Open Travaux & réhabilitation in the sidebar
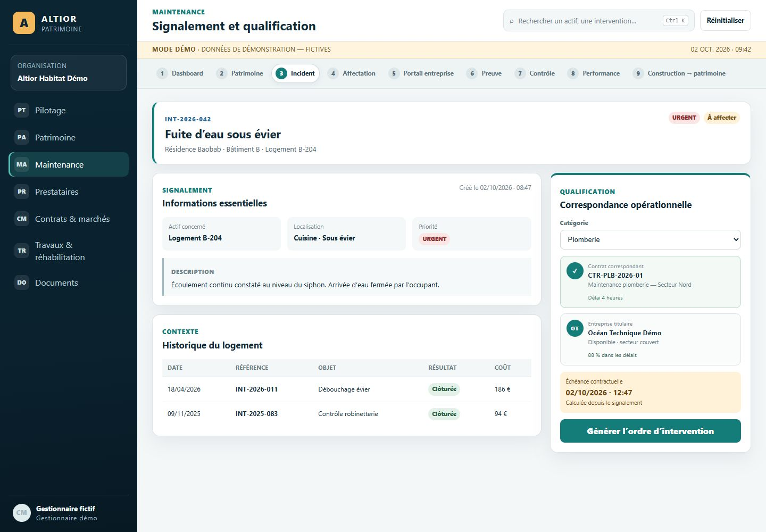The image size is (766, 532). 69,251
